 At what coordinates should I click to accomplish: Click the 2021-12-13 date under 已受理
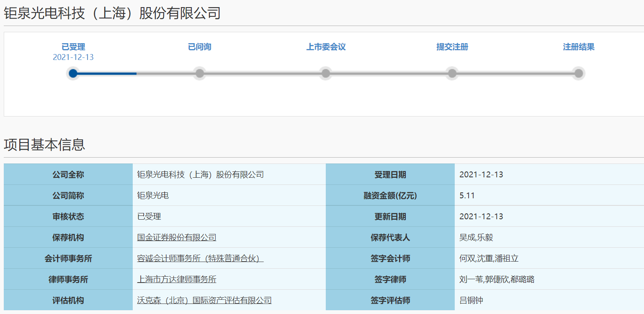click(x=73, y=57)
